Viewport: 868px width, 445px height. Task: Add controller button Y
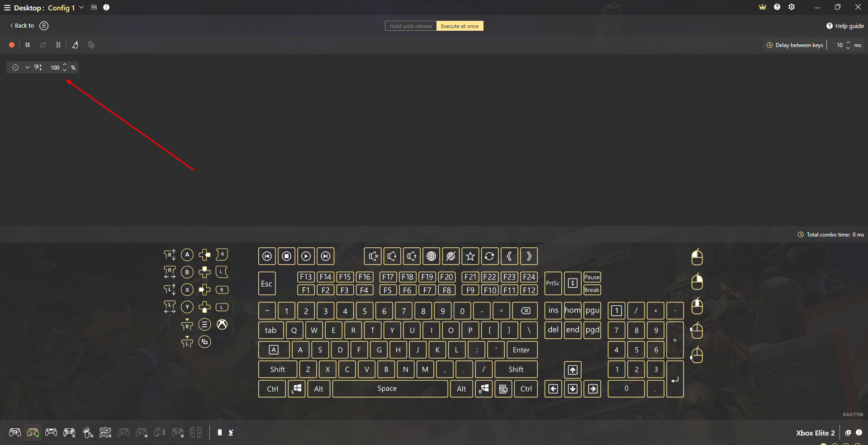pos(187,307)
